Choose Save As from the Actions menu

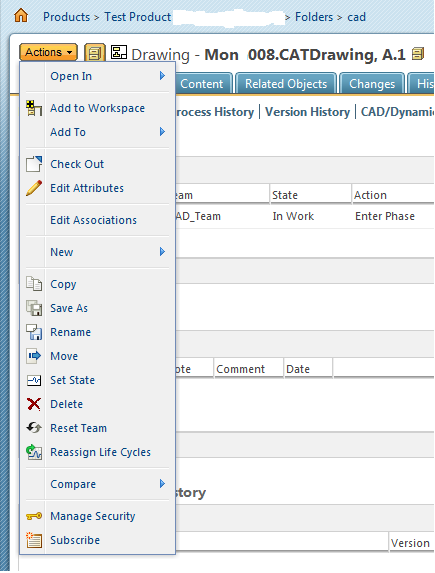click(69, 308)
